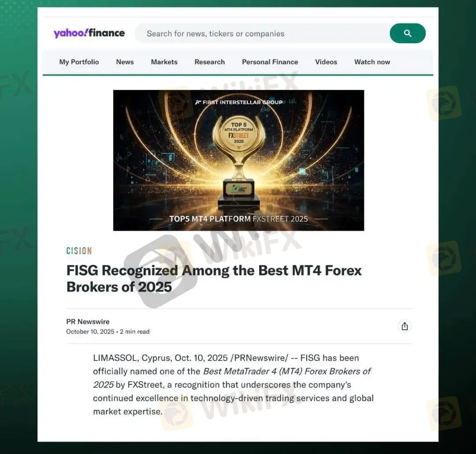Click the LIMASSOL, Cyprus dateline text
Viewport: 476px width, 454px height.
[x=133, y=358]
